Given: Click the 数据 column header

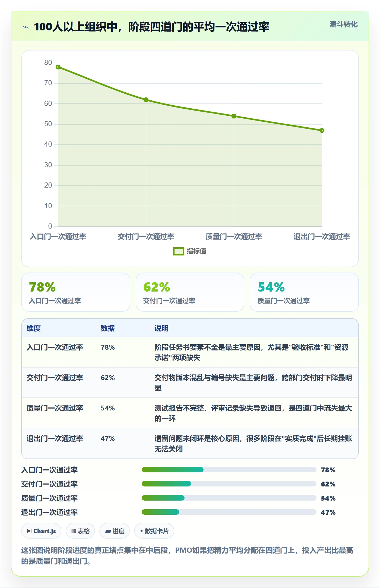Looking at the screenshot, I should click(108, 328).
